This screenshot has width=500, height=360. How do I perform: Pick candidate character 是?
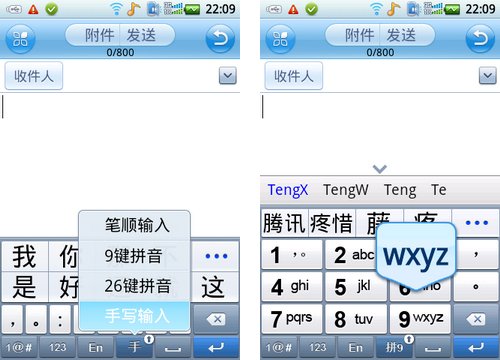(25, 287)
